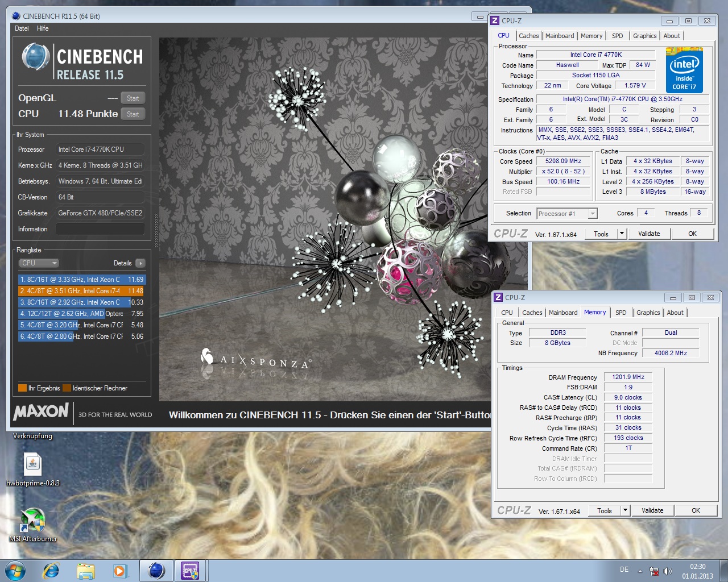
Task: Switch to CPU-Z taskbar button
Action: click(x=191, y=570)
